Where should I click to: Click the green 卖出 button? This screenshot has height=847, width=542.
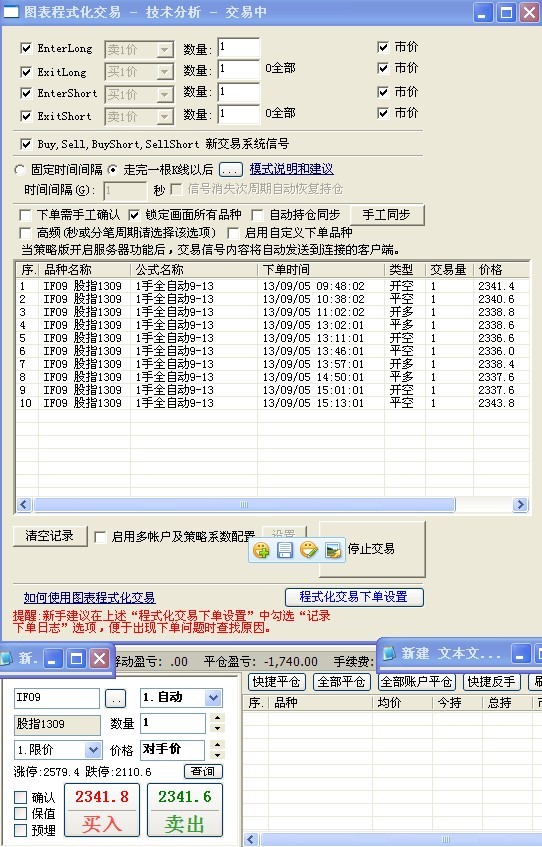pyautogui.click(x=185, y=810)
